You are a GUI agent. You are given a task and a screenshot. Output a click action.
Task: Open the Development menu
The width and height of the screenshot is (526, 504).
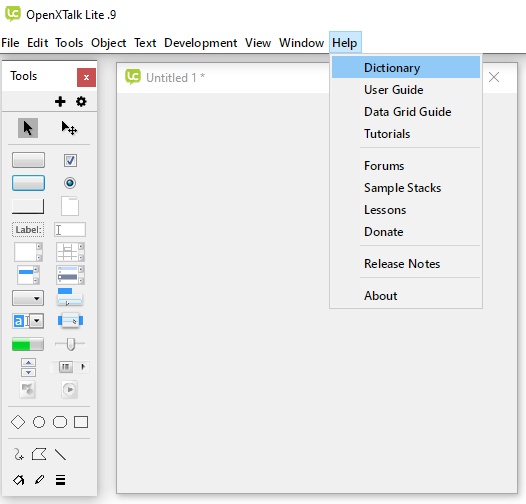[x=201, y=43]
